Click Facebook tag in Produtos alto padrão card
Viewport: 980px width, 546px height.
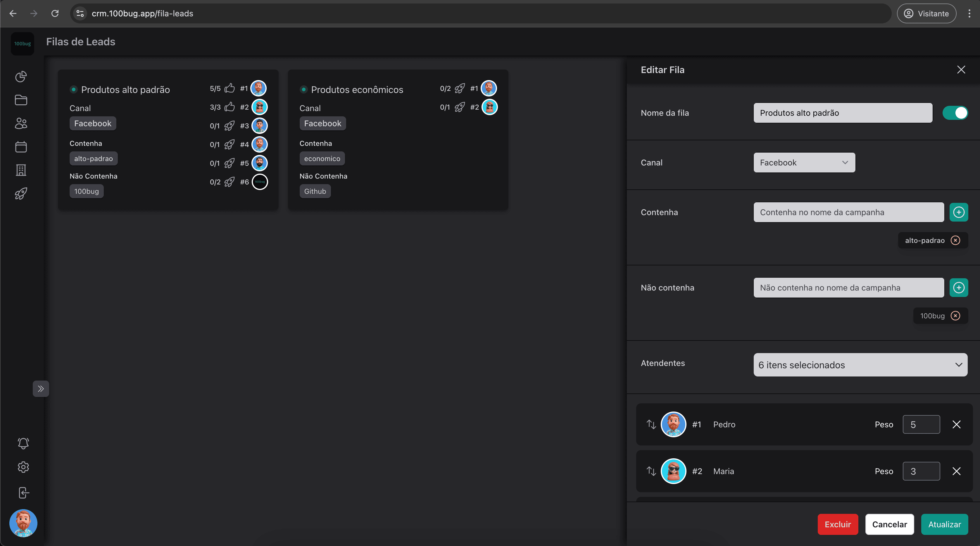pos(93,124)
